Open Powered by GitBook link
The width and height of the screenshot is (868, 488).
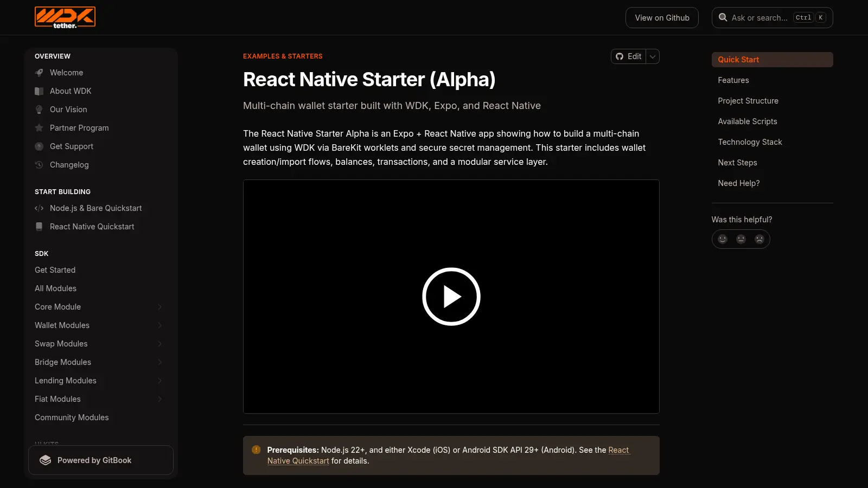pos(101,460)
